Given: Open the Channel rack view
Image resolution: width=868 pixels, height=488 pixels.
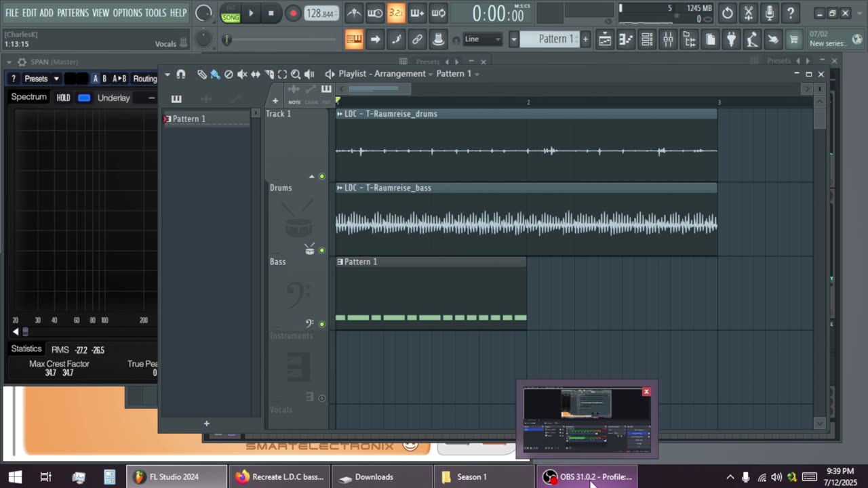Looking at the screenshot, I should 647,40.
